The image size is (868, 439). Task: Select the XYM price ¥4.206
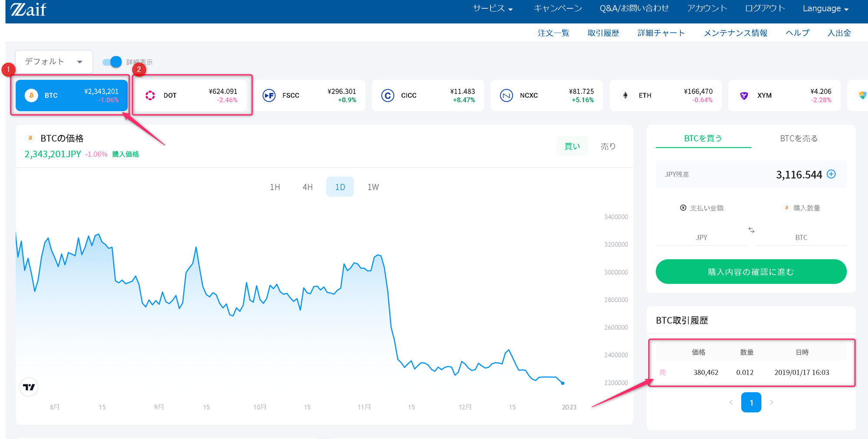pos(821,92)
